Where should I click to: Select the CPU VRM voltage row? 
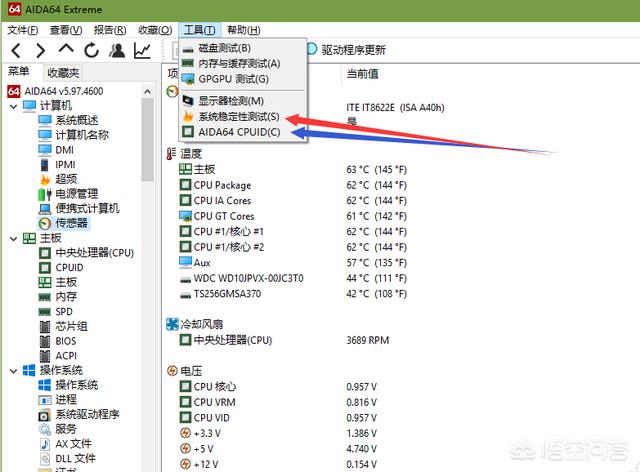pos(278,402)
